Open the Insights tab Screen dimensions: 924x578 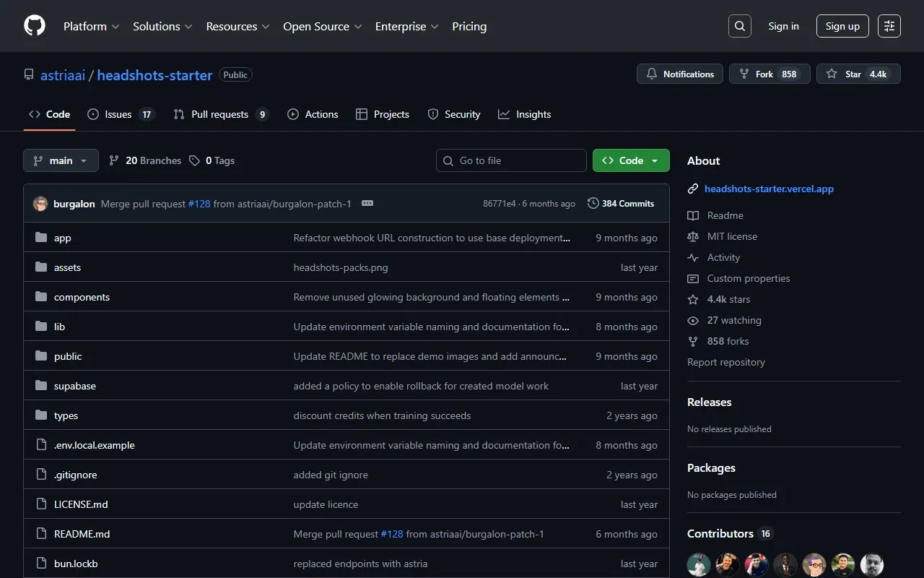[525, 114]
